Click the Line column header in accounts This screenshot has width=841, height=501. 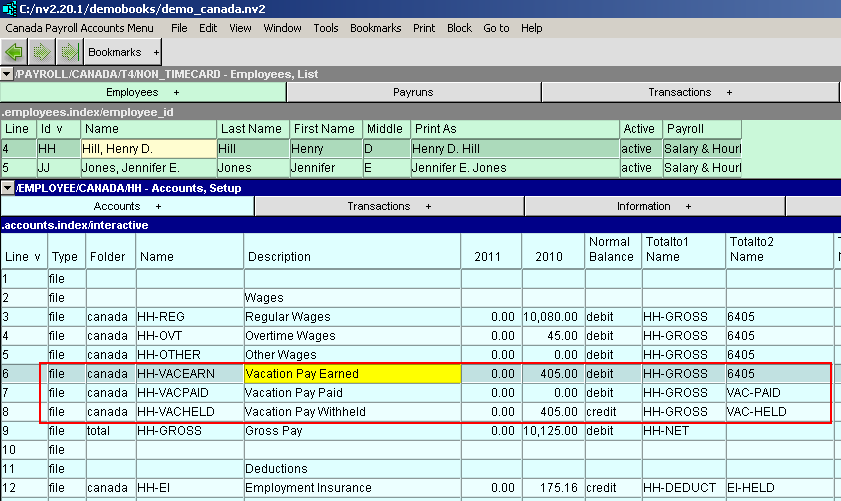coord(23,257)
